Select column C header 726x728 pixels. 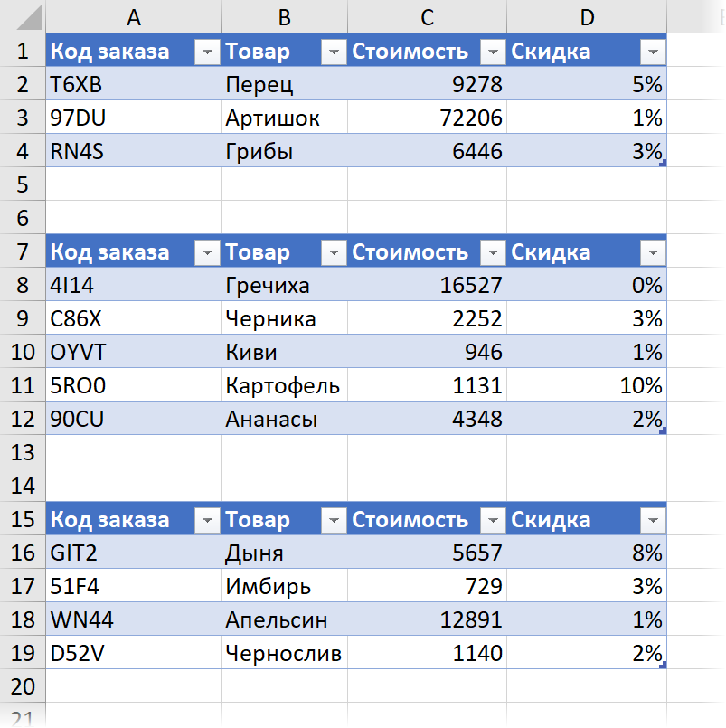427,16
